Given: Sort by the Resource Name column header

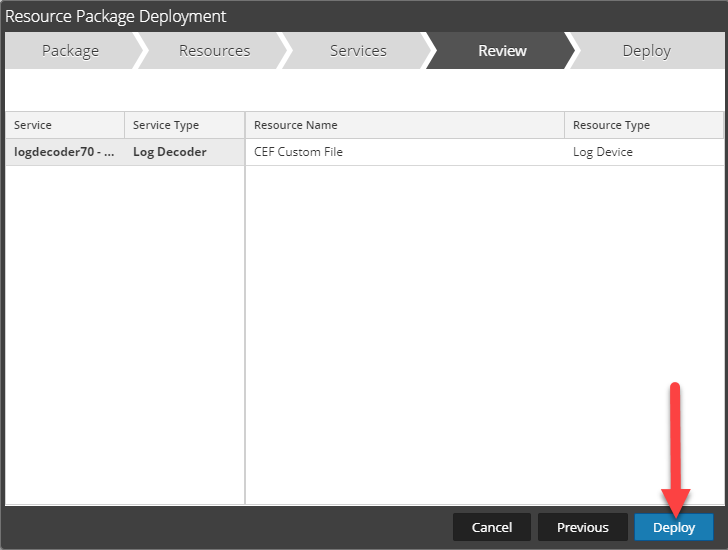Looking at the screenshot, I should 405,125.
